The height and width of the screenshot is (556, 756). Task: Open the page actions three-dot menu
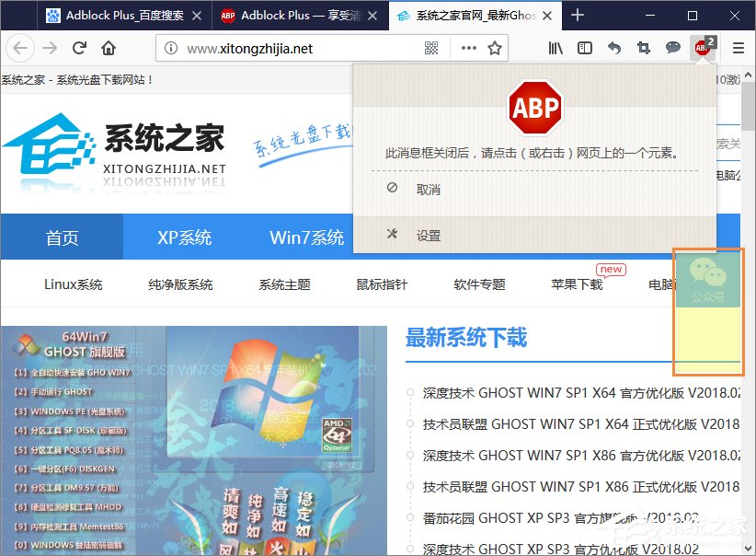click(468, 47)
